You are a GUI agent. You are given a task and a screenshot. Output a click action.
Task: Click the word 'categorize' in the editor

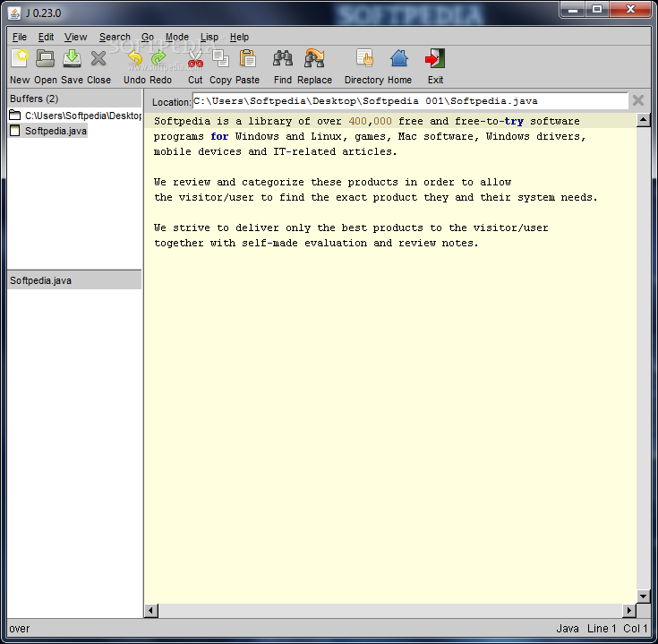pos(273,182)
